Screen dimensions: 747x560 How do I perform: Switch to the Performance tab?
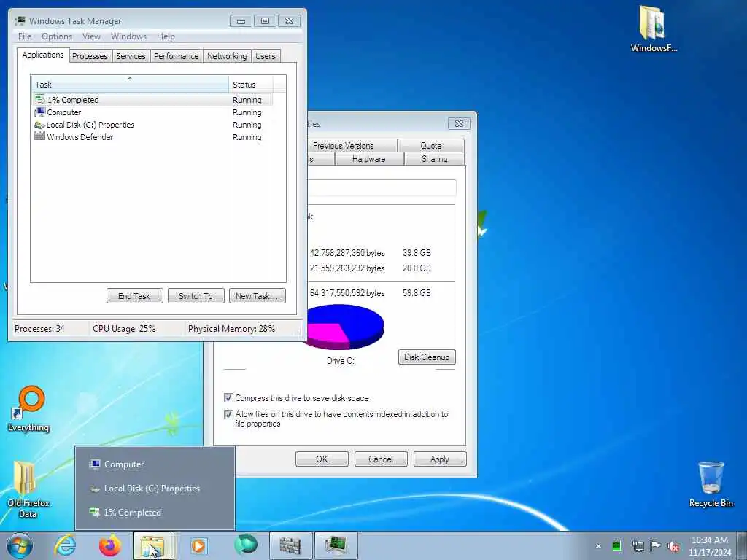click(177, 56)
